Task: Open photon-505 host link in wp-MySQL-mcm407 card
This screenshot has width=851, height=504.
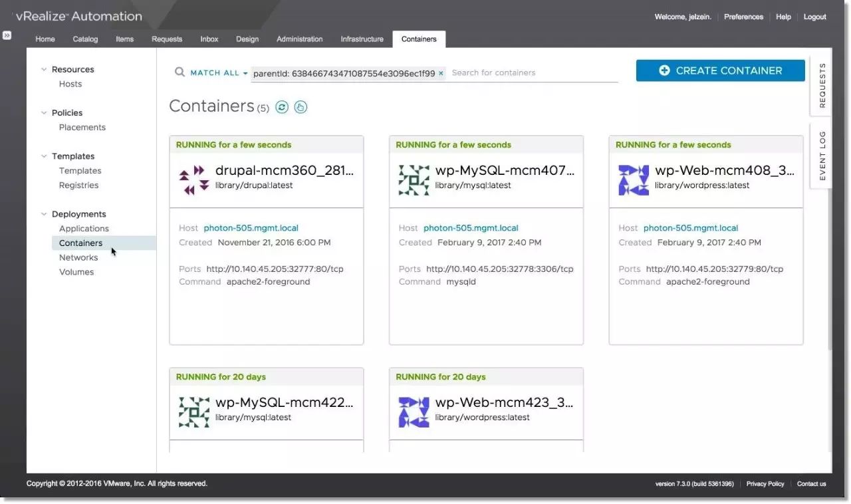Action: point(471,228)
